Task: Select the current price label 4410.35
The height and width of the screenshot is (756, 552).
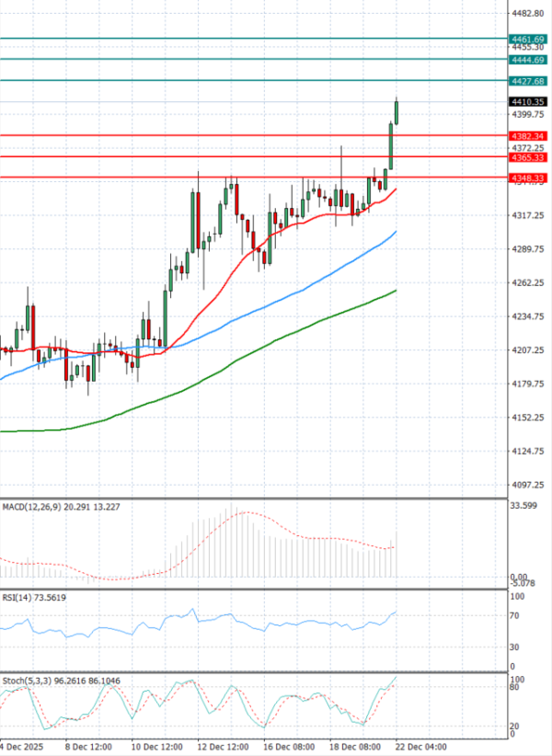Action: pos(527,102)
